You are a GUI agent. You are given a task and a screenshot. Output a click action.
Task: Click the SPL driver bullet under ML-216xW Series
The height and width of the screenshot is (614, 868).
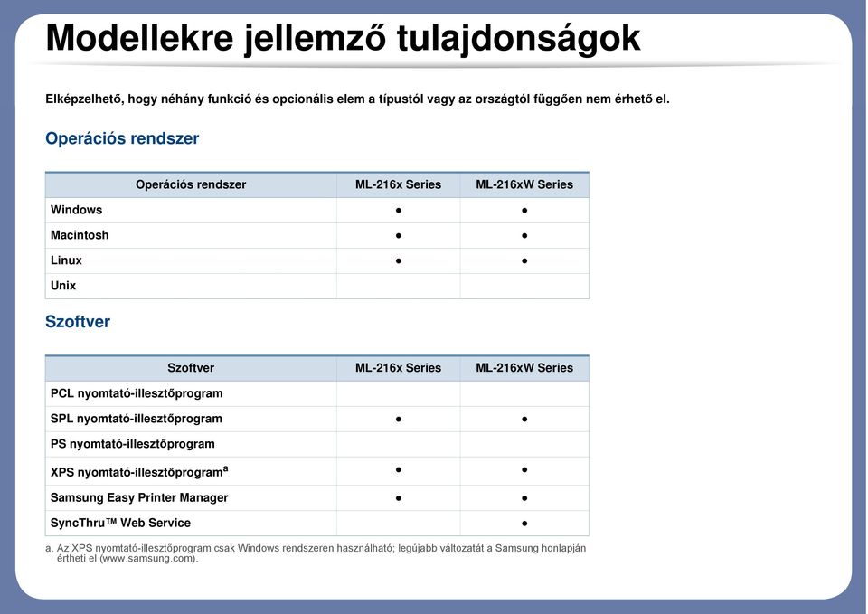(524, 419)
